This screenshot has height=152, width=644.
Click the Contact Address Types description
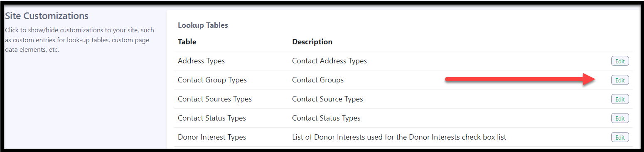click(329, 61)
